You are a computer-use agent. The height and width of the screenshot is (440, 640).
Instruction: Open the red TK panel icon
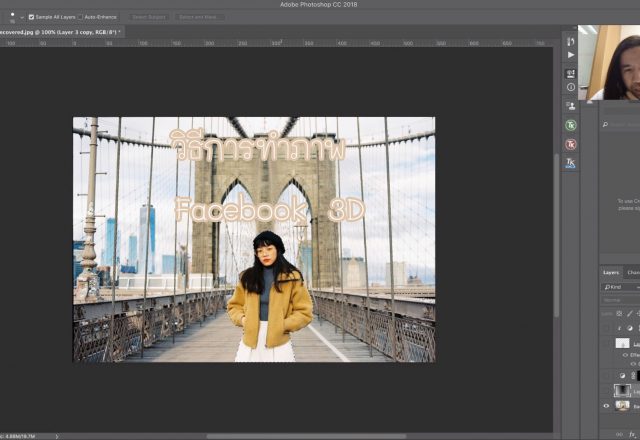(x=571, y=144)
